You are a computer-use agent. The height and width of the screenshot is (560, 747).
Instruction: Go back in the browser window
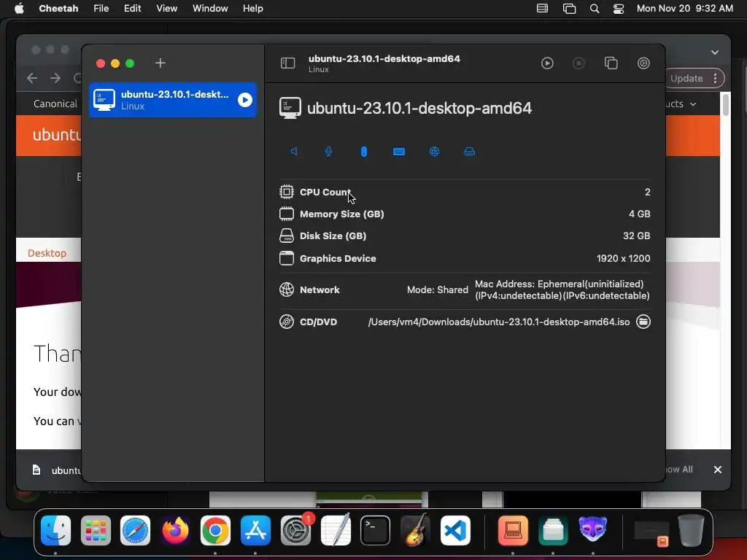32,78
